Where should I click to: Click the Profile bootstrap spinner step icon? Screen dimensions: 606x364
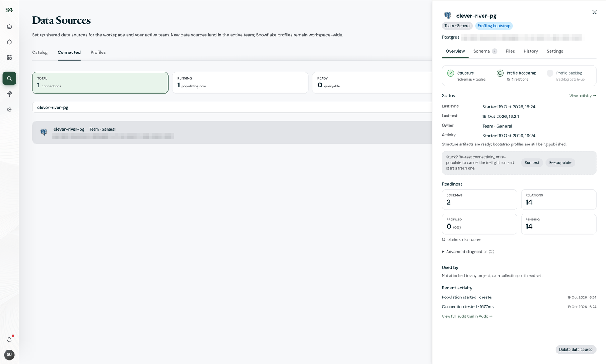tap(500, 73)
